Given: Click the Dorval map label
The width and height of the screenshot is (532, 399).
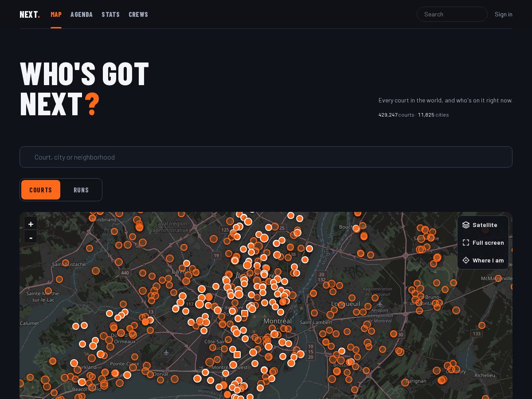Looking at the screenshot, I should click(161, 374).
